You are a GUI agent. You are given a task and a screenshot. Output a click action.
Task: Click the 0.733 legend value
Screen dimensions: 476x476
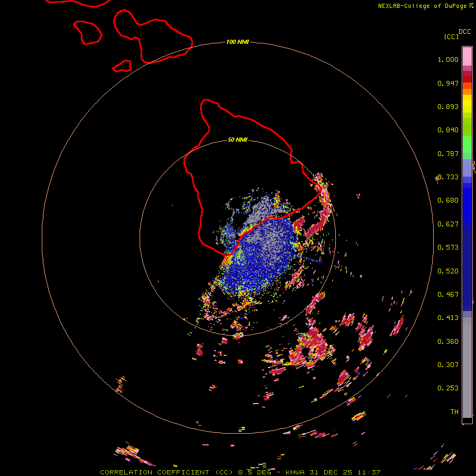click(x=448, y=177)
